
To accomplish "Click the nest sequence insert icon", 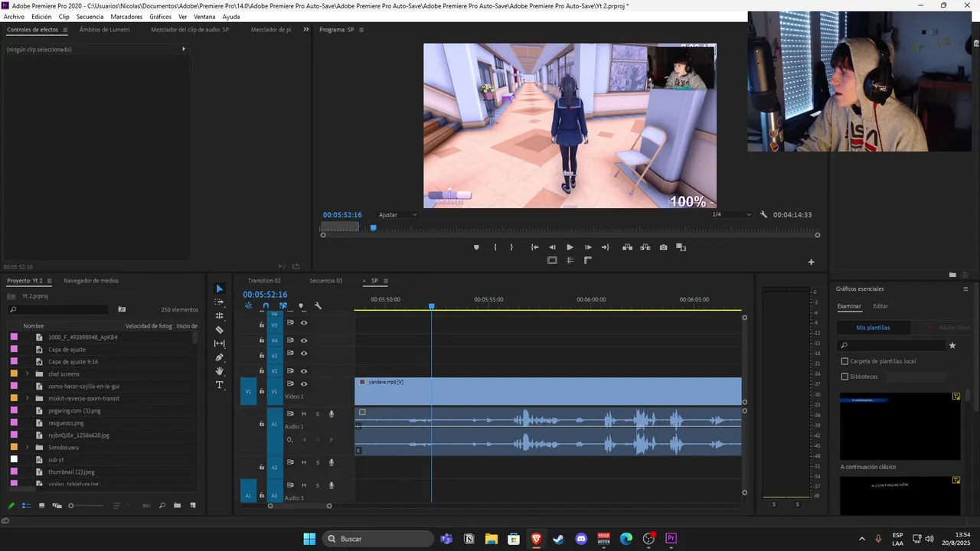I will pos(248,306).
